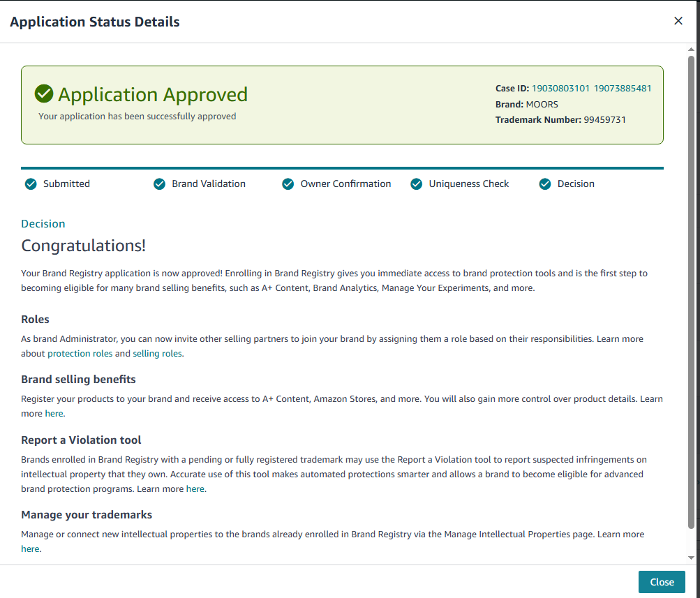Image resolution: width=700 pixels, height=598 pixels.
Task: Click the green Application Approved checkmark icon
Action: coord(44,94)
